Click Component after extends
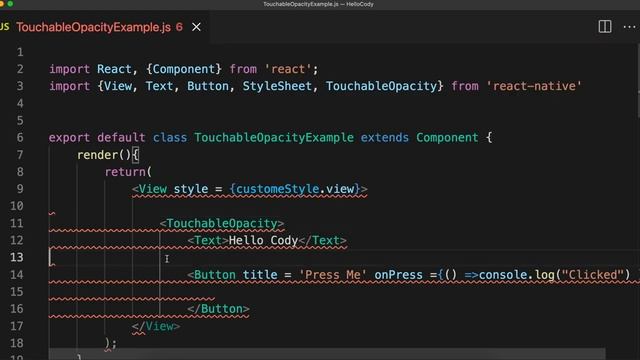This screenshot has height=360, width=640. point(447,138)
